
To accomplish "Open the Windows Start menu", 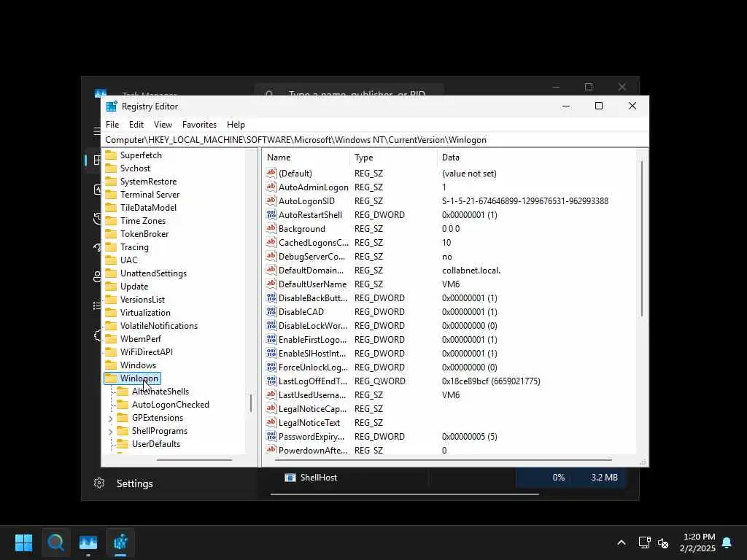I will 24,542.
